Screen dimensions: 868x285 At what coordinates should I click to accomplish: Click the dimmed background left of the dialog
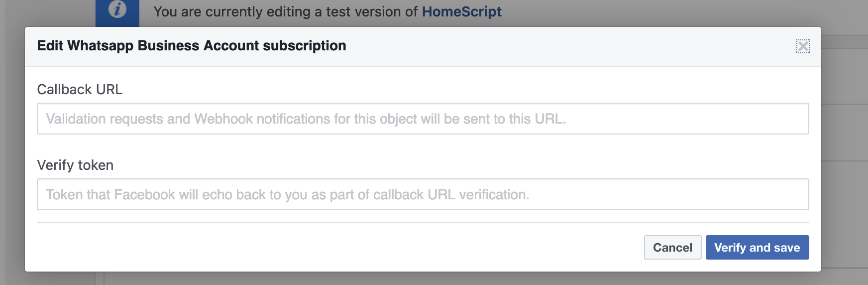[12, 149]
